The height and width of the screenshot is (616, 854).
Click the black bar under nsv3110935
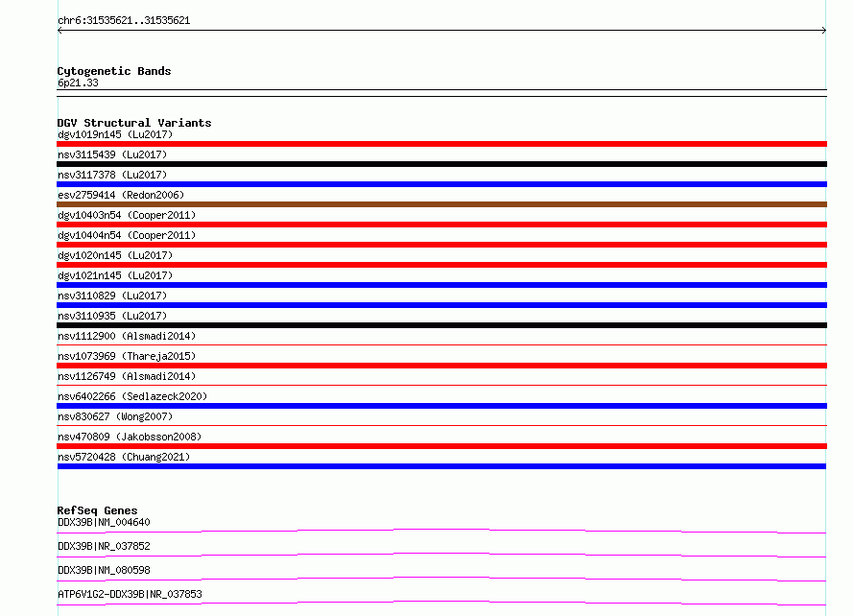point(441,325)
